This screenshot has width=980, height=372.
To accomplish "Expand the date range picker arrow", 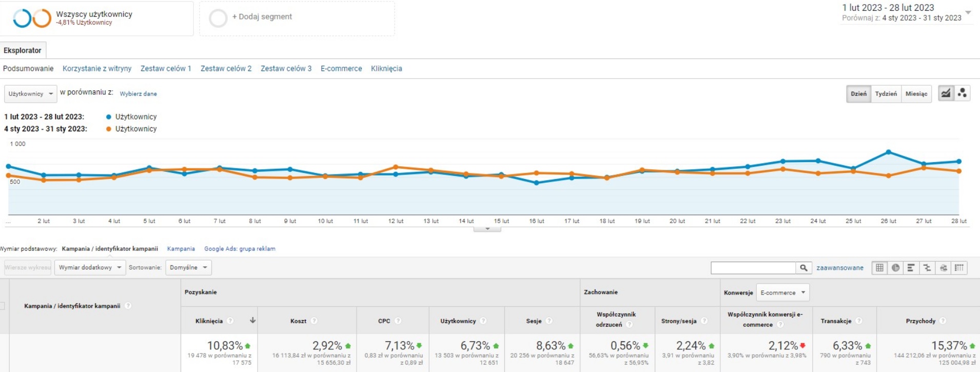I will [x=968, y=12].
